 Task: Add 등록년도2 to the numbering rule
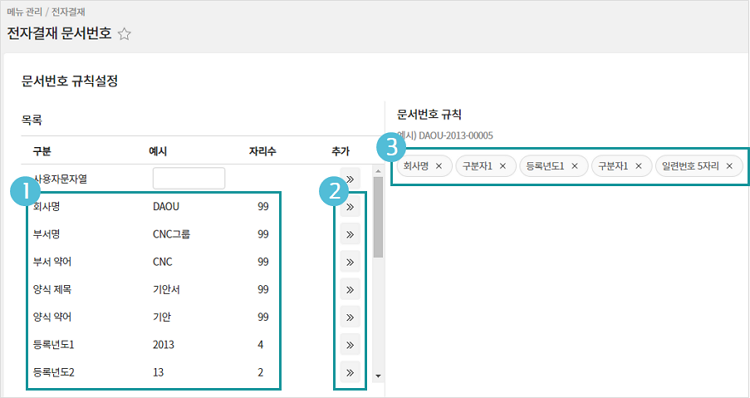[350, 373]
